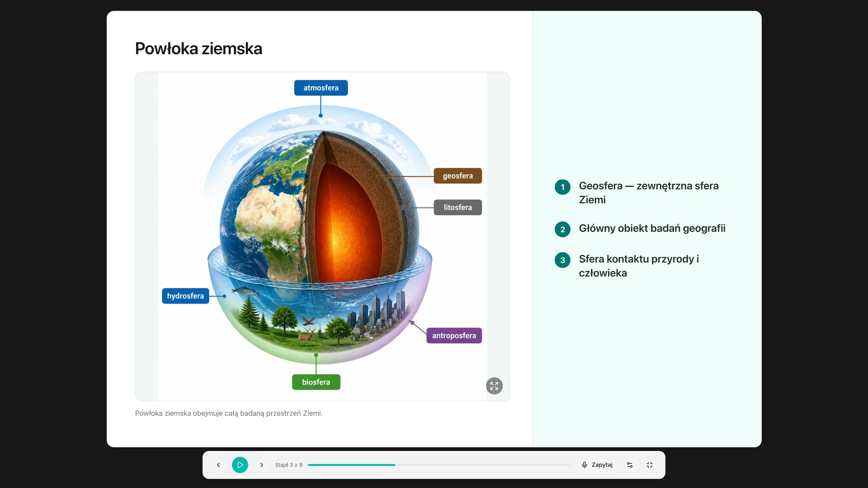Click the number 3 bullet badge
The width and height of the screenshot is (868, 488).
pyautogui.click(x=562, y=260)
